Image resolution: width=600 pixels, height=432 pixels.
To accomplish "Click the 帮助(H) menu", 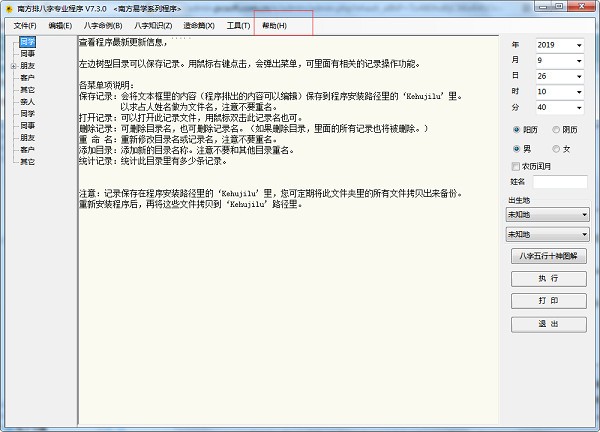I will [x=273, y=24].
